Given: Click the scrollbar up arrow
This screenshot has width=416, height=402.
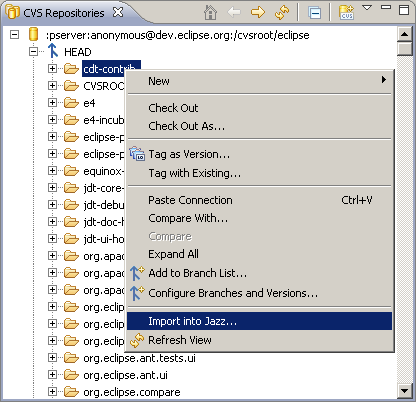Looking at the screenshot, I should (405, 34).
